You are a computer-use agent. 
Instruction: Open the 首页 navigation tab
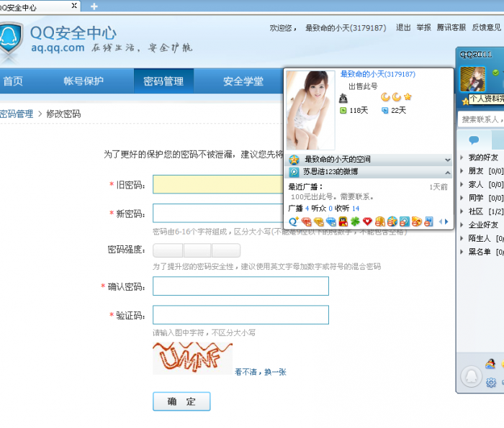click(x=13, y=81)
